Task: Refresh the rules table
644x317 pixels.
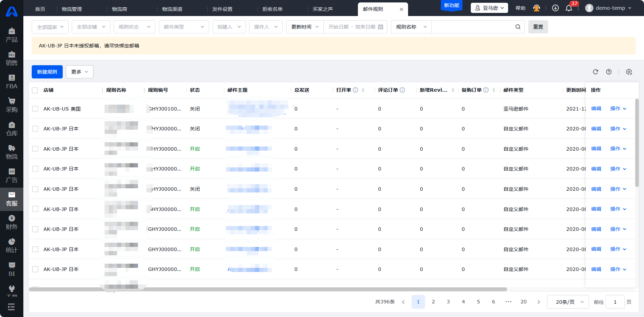Action: point(596,72)
